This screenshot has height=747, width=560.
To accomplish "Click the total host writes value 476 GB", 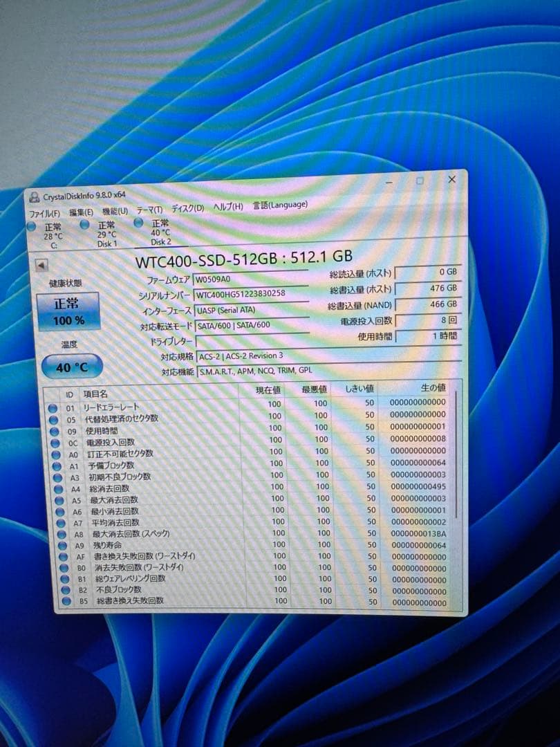I will coord(428,288).
